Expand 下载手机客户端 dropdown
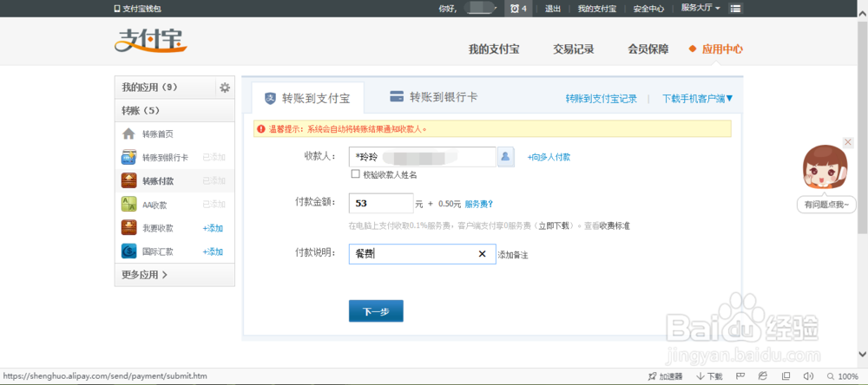Viewport: 868px width, 385px height. click(698, 99)
